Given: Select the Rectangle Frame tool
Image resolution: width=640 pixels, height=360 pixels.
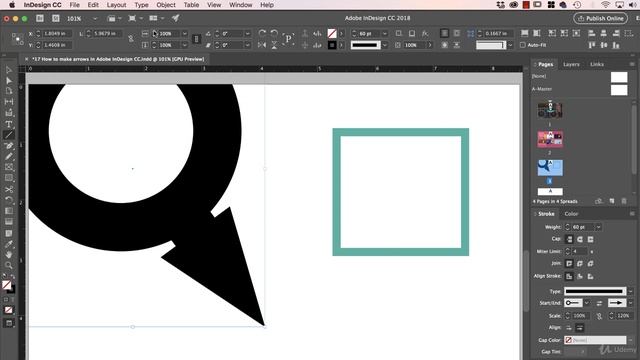Looking at the screenshot, I should 9,167.
